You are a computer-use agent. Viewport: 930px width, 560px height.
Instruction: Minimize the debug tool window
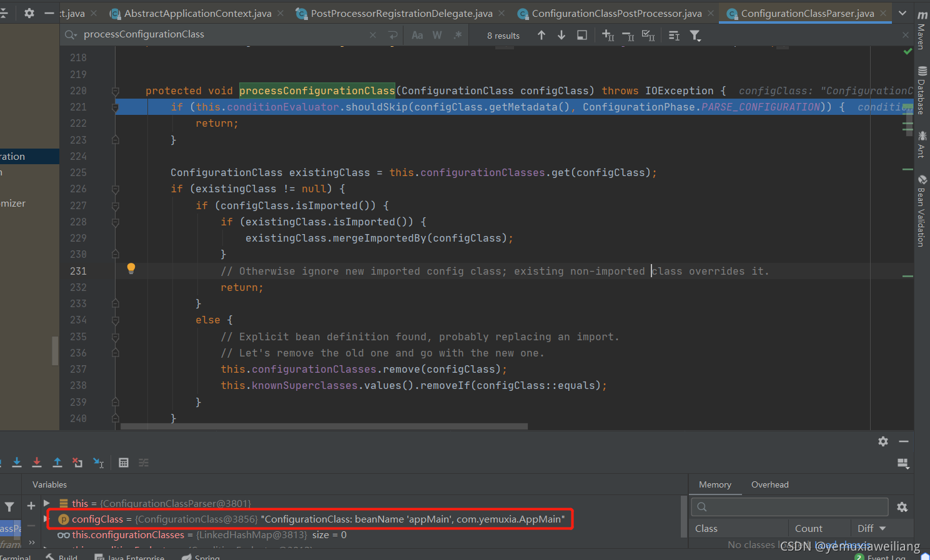[904, 441]
